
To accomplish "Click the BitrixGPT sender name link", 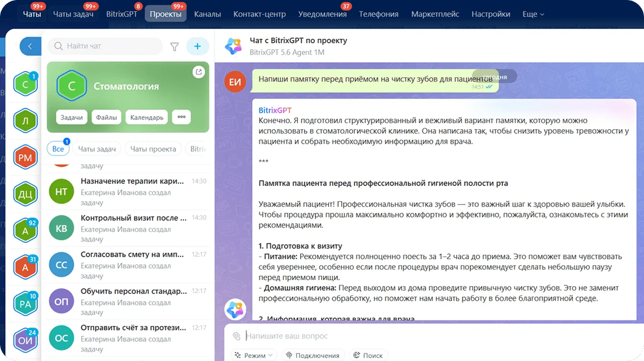I will click(x=275, y=110).
